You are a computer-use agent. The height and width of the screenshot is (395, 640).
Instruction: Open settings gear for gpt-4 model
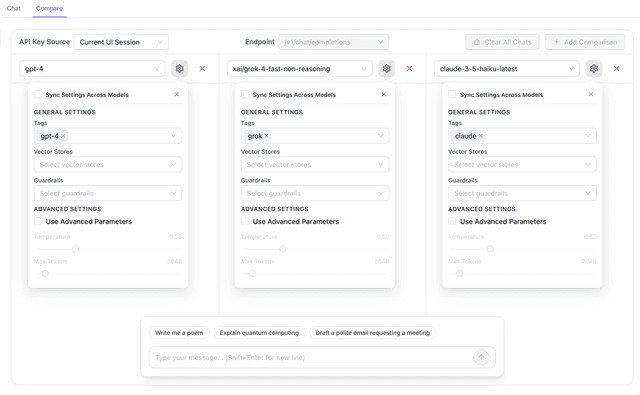pyautogui.click(x=179, y=69)
